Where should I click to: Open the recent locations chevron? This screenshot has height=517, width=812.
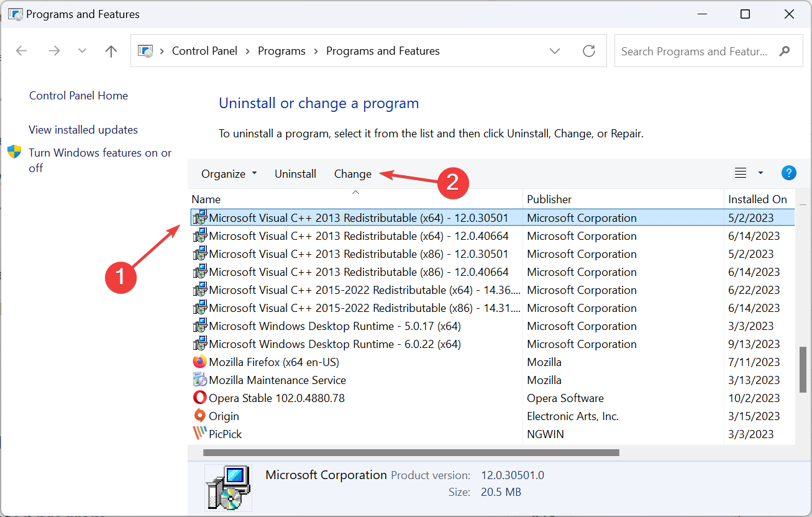[82, 51]
